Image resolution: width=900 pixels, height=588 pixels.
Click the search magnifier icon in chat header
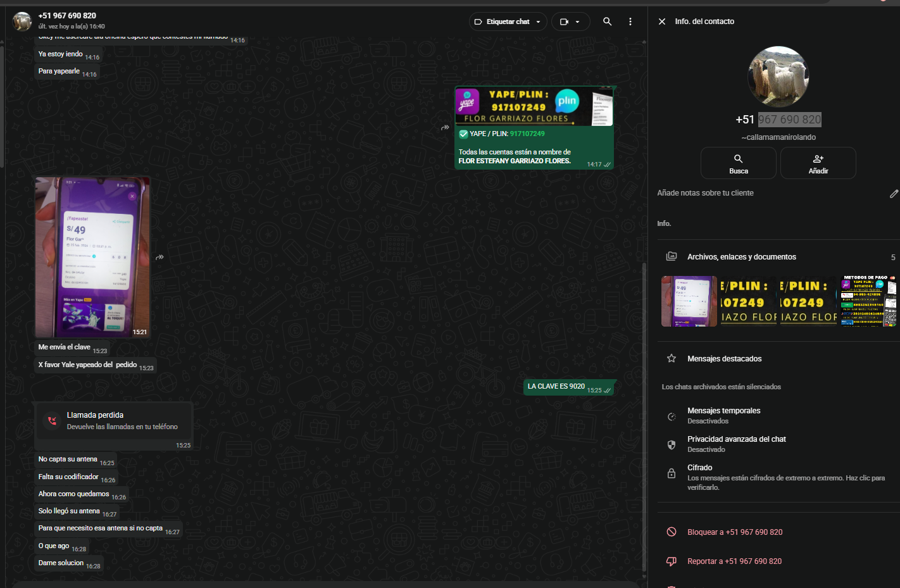[x=607, y=22]
